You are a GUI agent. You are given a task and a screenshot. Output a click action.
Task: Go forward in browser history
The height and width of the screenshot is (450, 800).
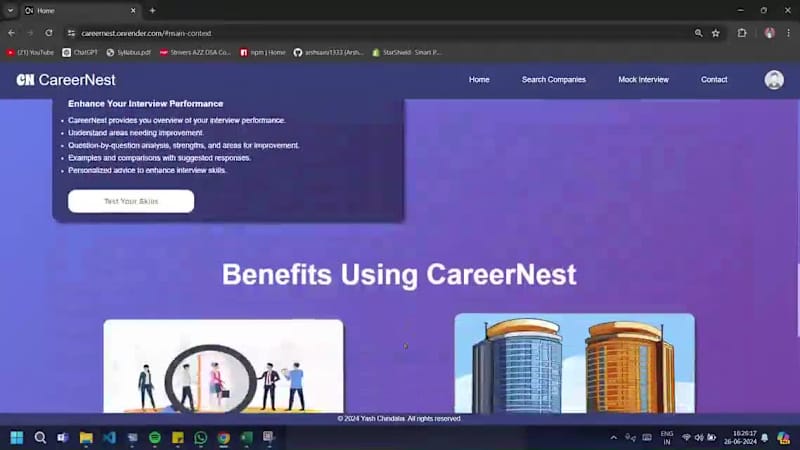(30, 33)
